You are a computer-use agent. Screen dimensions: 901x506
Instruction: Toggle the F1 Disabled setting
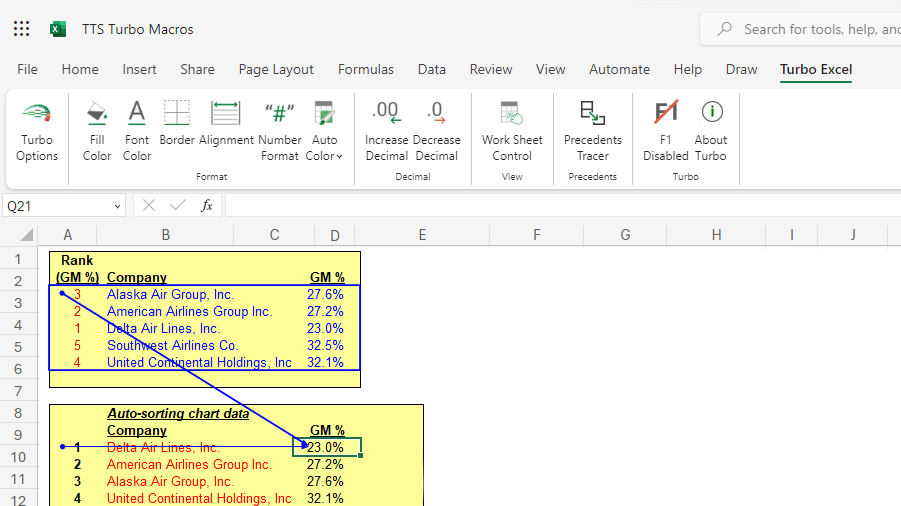tap(665, 131)
